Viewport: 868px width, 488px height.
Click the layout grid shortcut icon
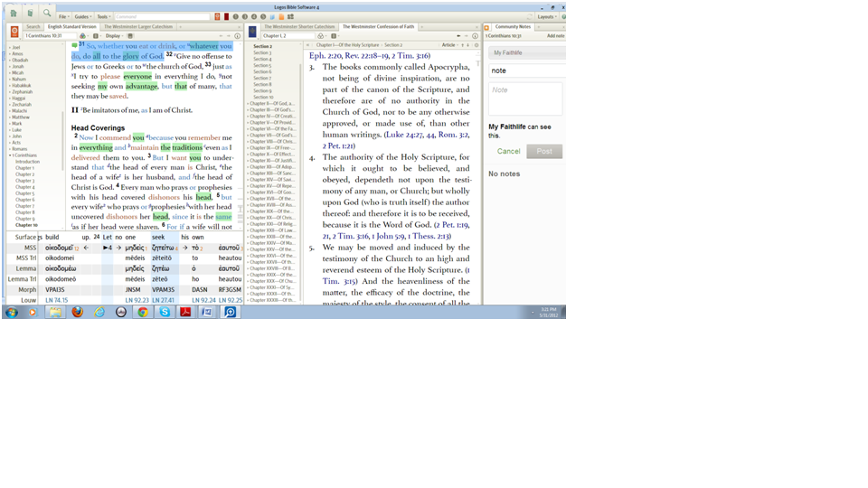tap(290, 16)
